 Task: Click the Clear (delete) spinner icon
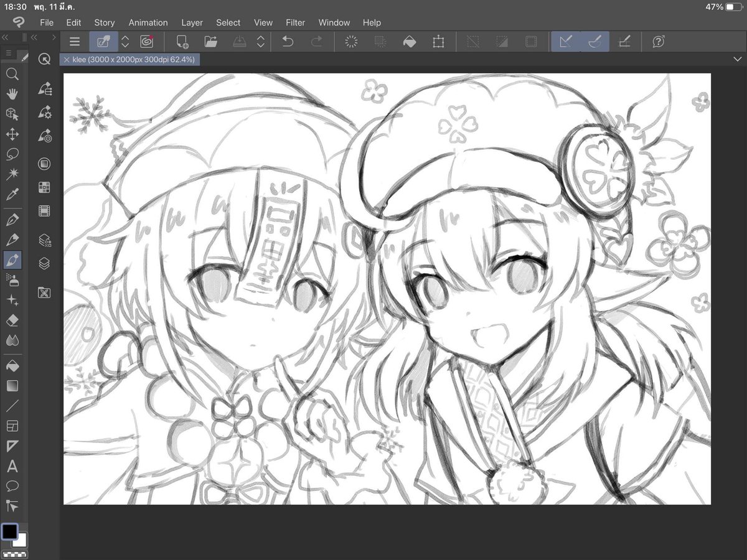[351, 42]
